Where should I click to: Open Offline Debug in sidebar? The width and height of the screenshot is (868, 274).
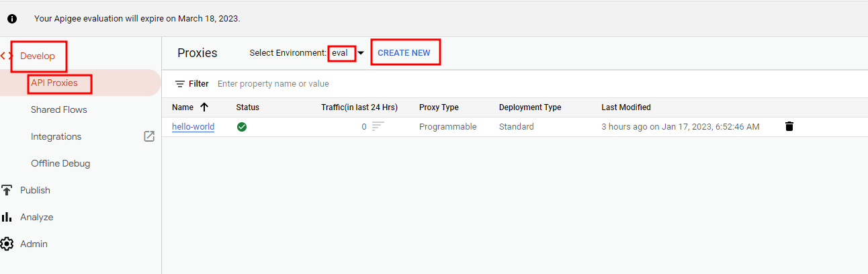pyautogui.click(x=60, y=163)
